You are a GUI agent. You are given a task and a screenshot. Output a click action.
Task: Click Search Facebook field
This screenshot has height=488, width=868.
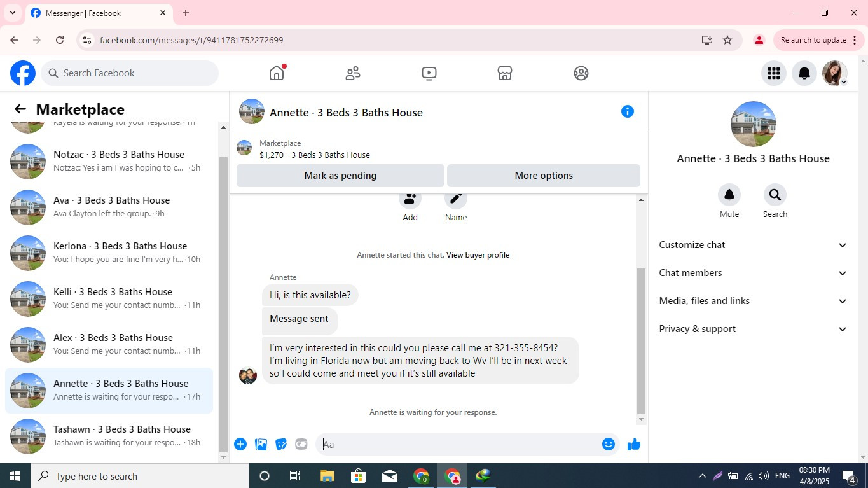(x=130, y=73)
